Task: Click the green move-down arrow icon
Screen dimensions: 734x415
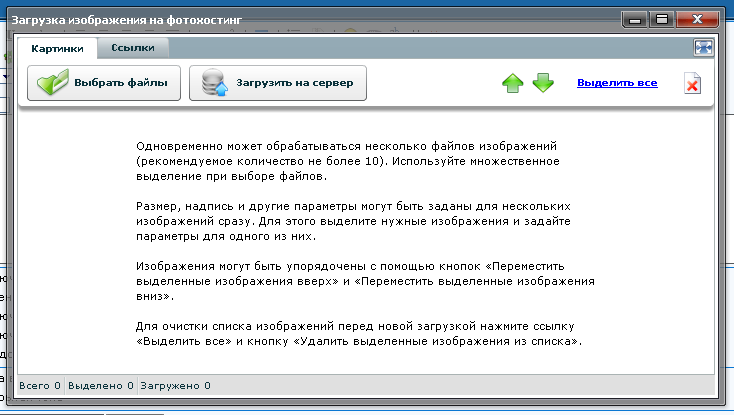Action: [x=543, y=84]
